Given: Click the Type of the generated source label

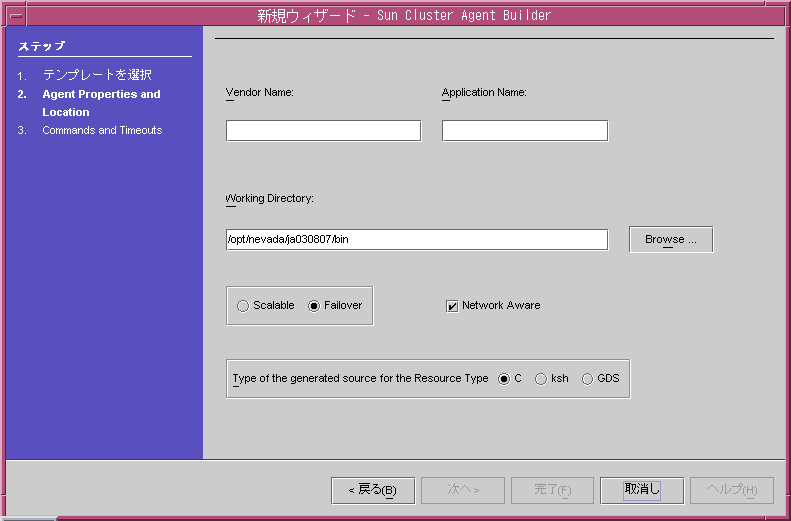Looking at the screenshot, I should [360, 378].
